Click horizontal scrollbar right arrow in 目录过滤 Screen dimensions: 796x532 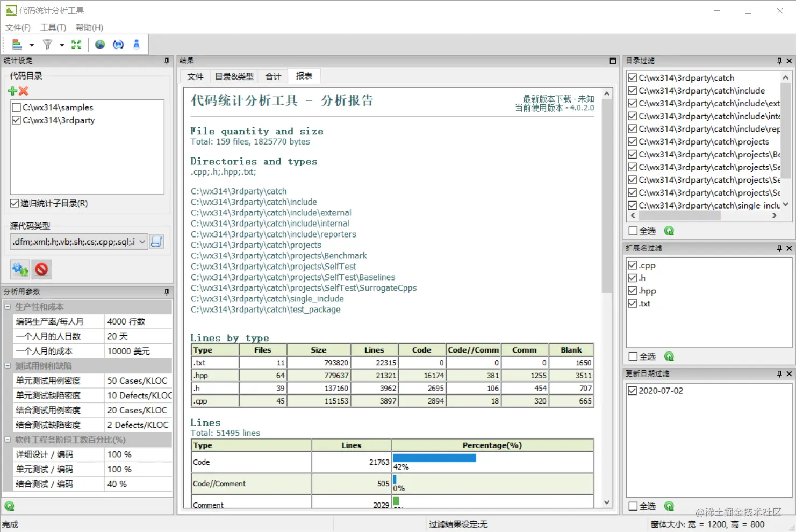(774, 215)
